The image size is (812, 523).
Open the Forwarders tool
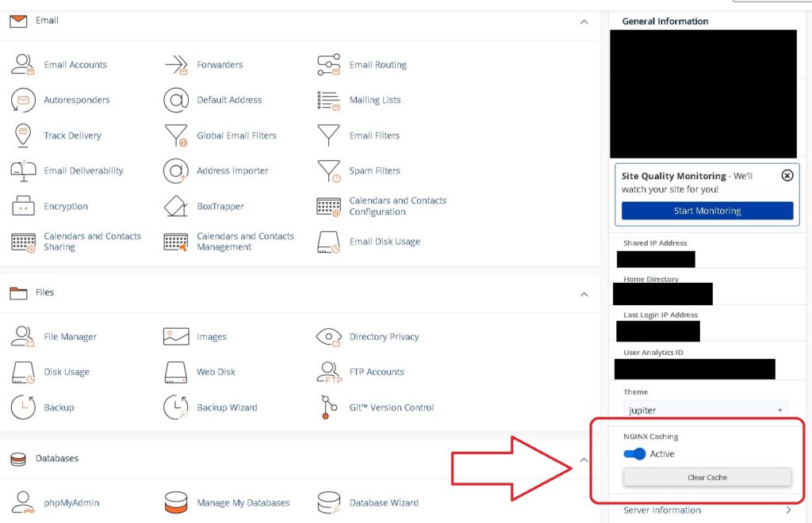tap(218, 64)
